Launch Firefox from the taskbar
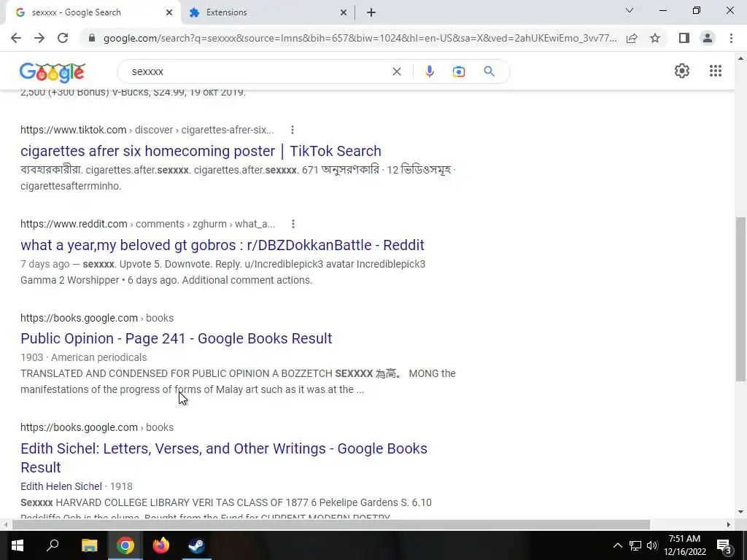Viewport: 747px width, 560px height. pos(160,545)
